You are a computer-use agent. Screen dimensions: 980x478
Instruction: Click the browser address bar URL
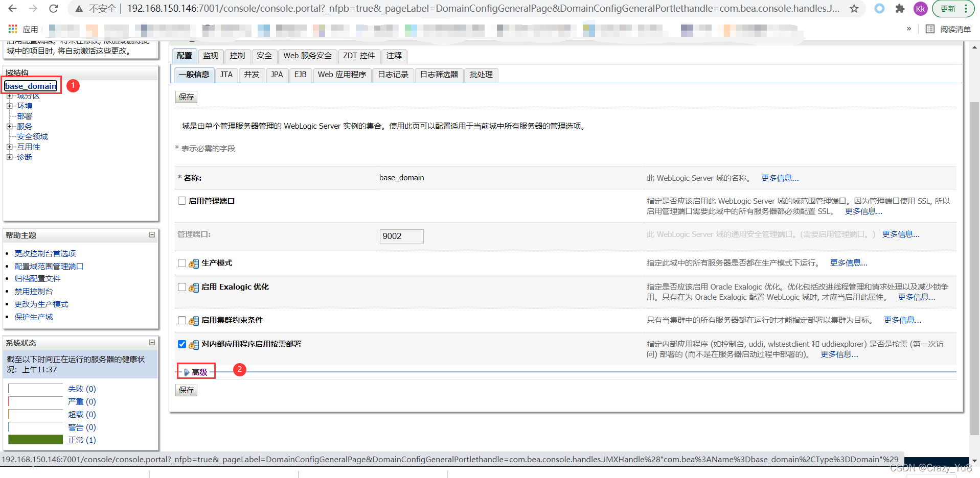click(x=483, y=9)
